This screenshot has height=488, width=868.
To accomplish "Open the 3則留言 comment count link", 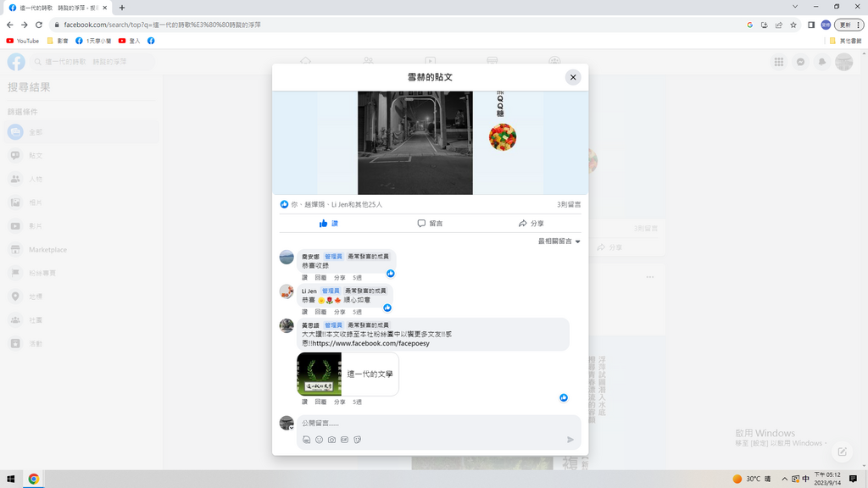I will tap(569, 204).
